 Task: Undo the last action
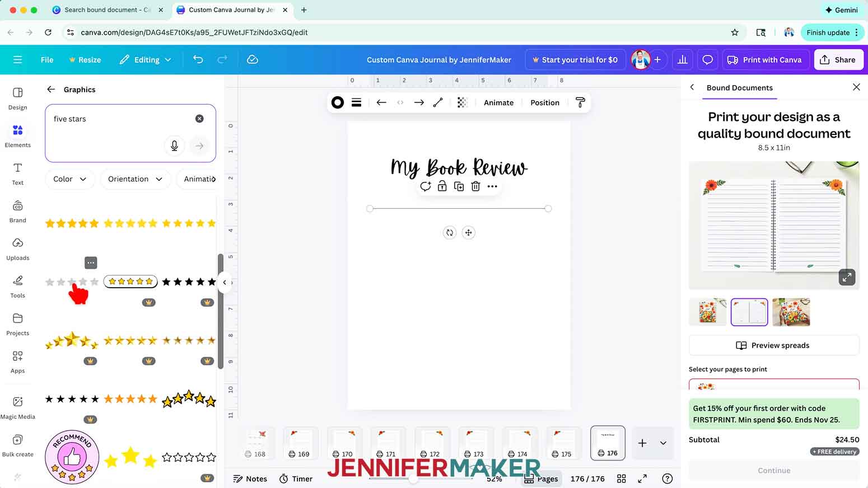coord(198,59)
